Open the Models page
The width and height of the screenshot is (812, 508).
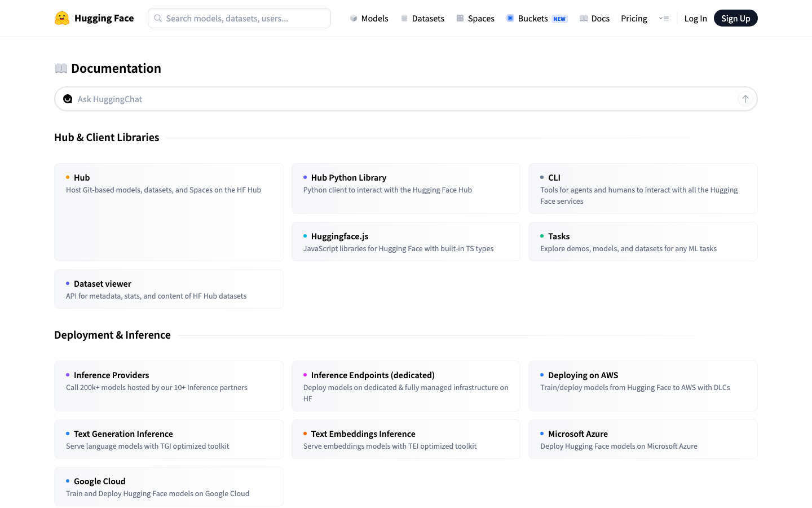pos(369,19)
